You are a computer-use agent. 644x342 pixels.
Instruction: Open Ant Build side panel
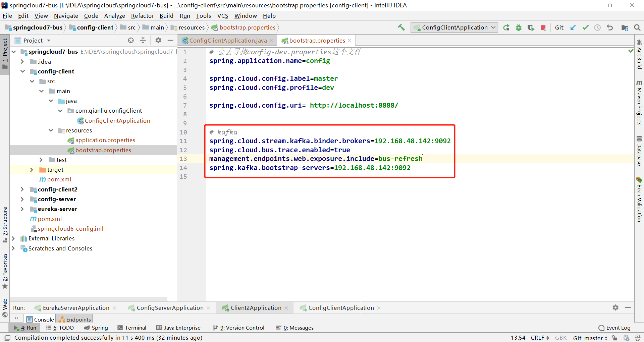tap(639, 54)
